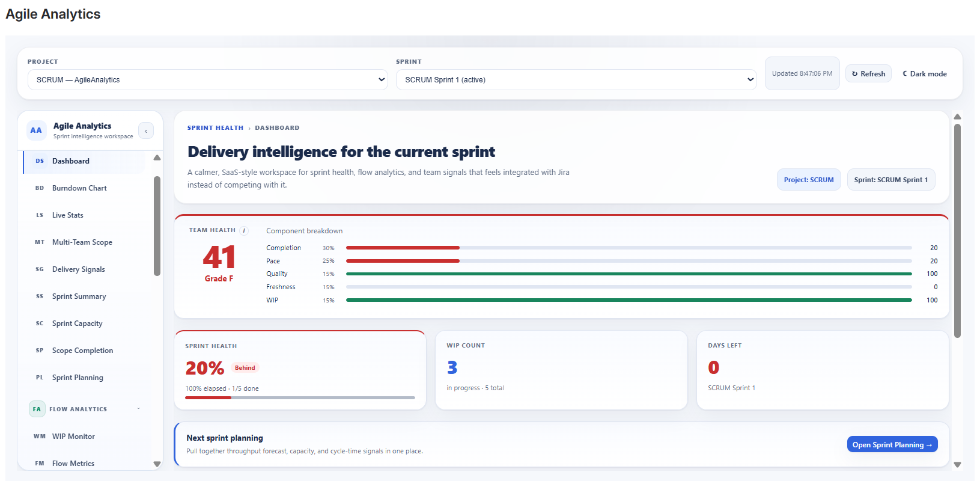Viewport: 980px width, 481px height.
Task: Select Scope Completion in the sidebar
Action: tap(84, 351)
